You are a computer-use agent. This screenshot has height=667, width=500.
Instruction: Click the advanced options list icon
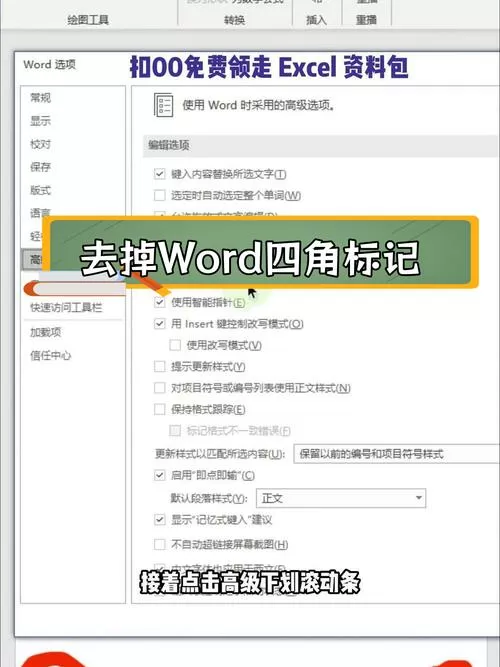163,105
